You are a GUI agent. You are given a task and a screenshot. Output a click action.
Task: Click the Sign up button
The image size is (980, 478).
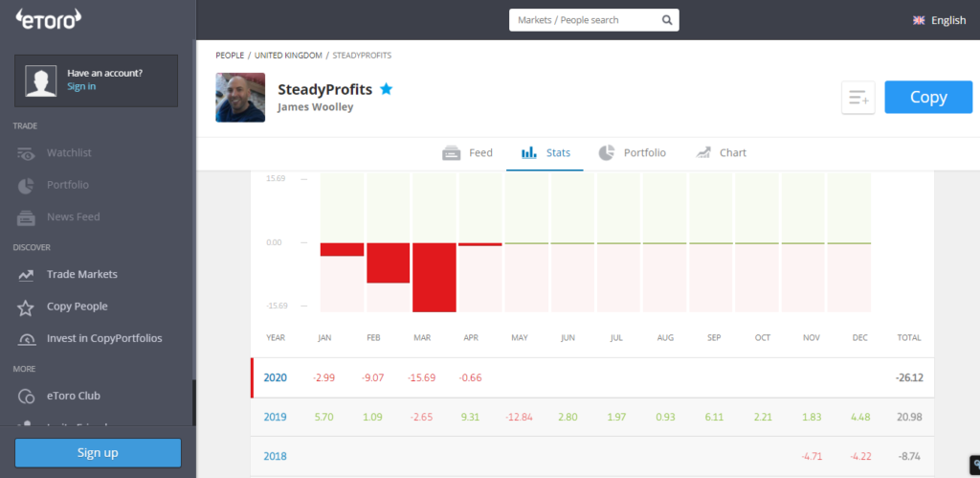pyautogui.click(x=98, y=453)
